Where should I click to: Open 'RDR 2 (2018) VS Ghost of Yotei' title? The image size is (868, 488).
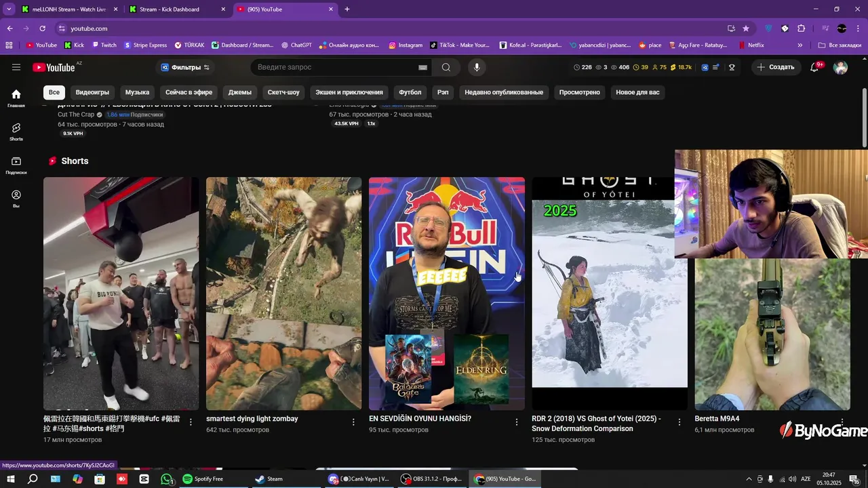[596, 424]
